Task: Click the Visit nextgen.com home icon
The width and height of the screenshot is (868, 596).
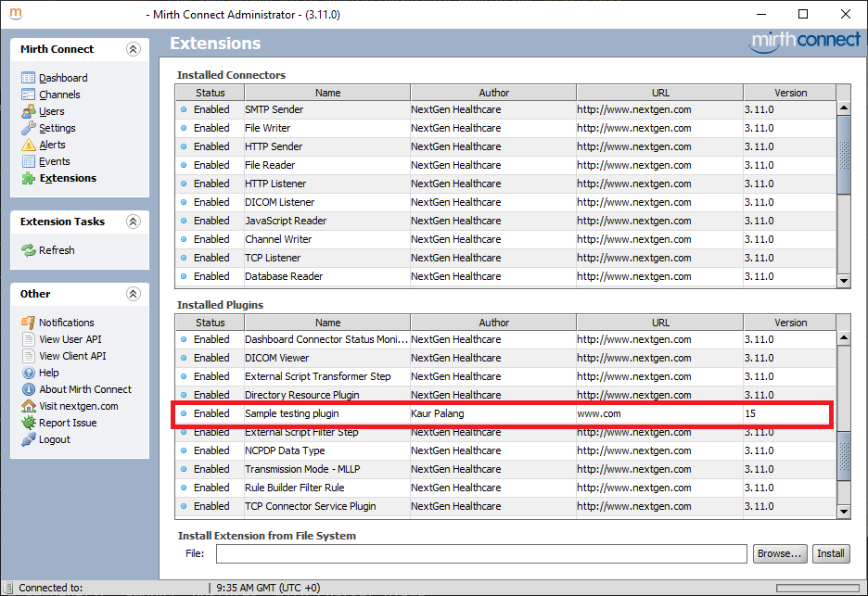Action: coord(28,406)
